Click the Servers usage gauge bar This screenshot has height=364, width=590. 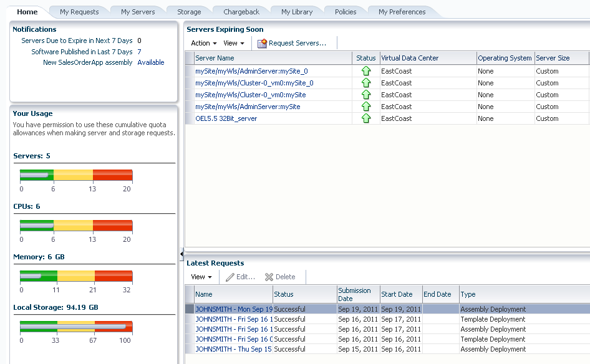[76, 175]
